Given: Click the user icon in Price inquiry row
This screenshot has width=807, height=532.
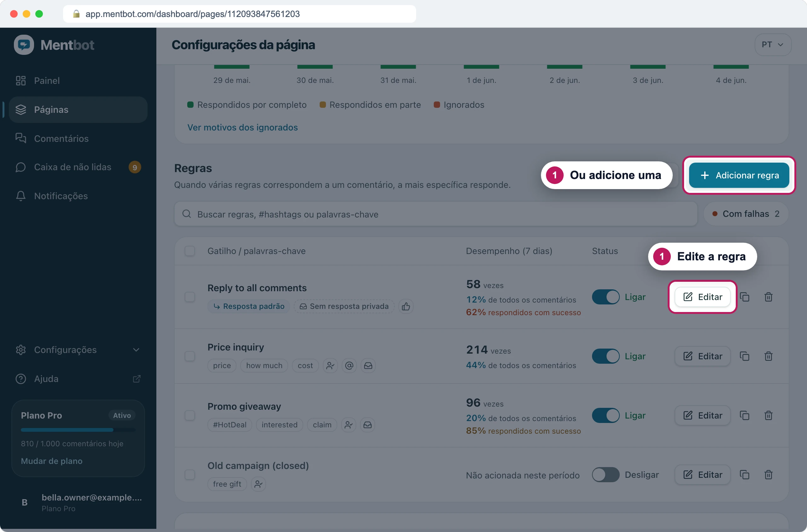Looking at the screenshot, I should pos(330,365).
